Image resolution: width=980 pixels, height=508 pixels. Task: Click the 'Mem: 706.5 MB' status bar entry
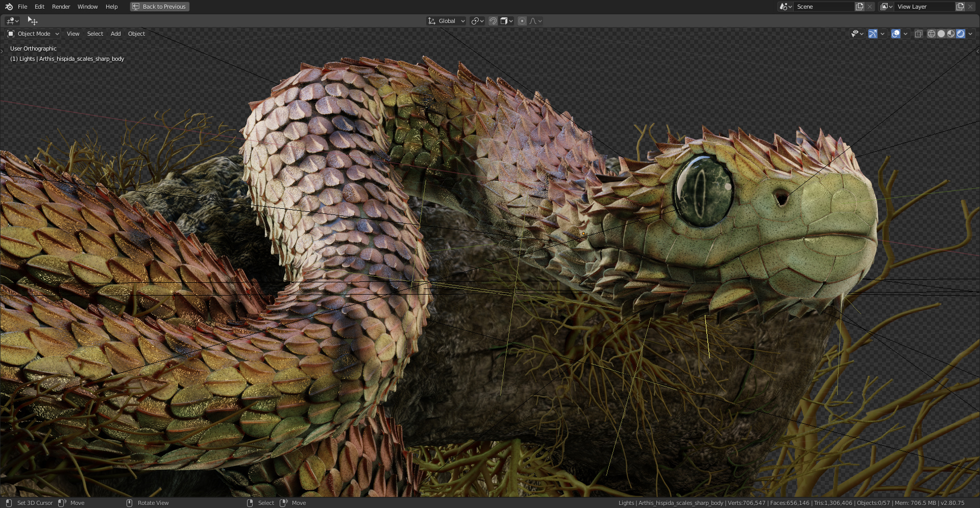(x=915, y=503)
